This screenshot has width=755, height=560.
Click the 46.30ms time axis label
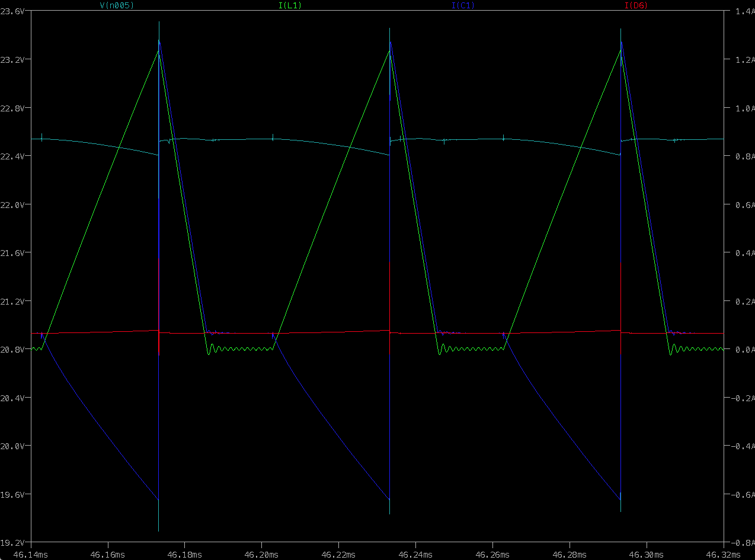click(x=647, y=554)
